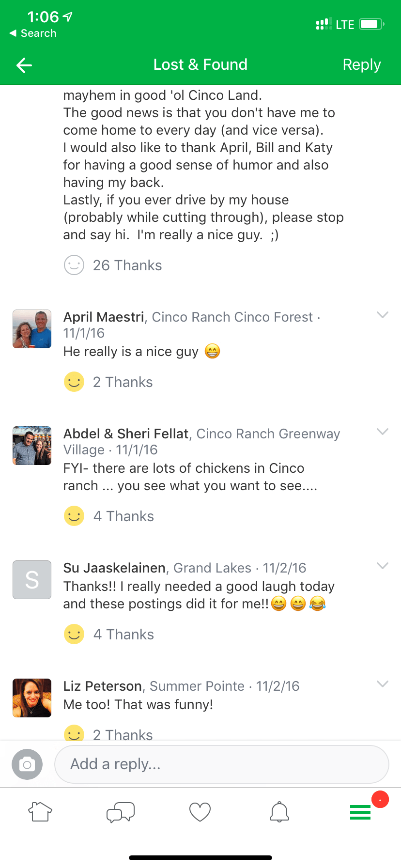Open April Maestri's profile photo
Viewport: 401px width, 868px height.
click(x=32, y=329)
